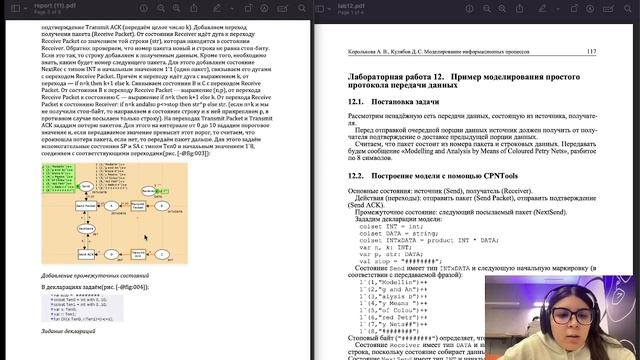Image resolution: width=640 pixels, height=360 pixels.
Task: Click code line 'colset DATA = string;'
Action: [x=398, y=233]
